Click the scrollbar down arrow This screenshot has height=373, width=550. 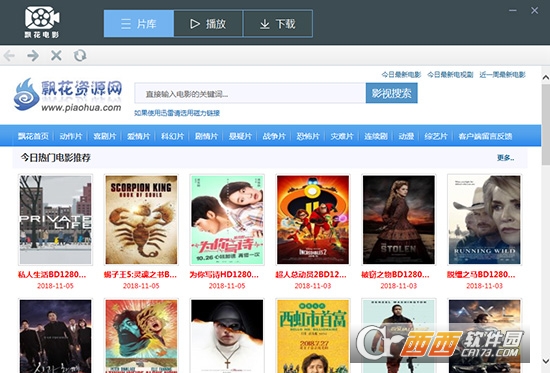point(545,361)
